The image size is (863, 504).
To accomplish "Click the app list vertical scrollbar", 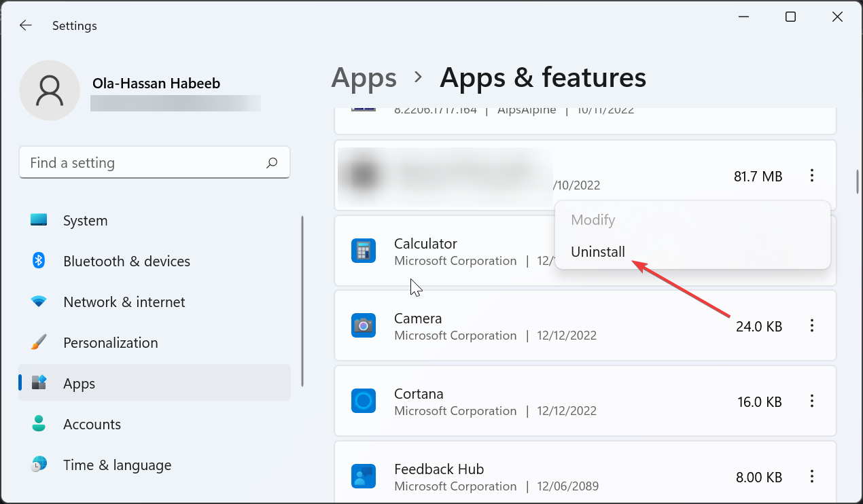I will (x=857, y=182).
